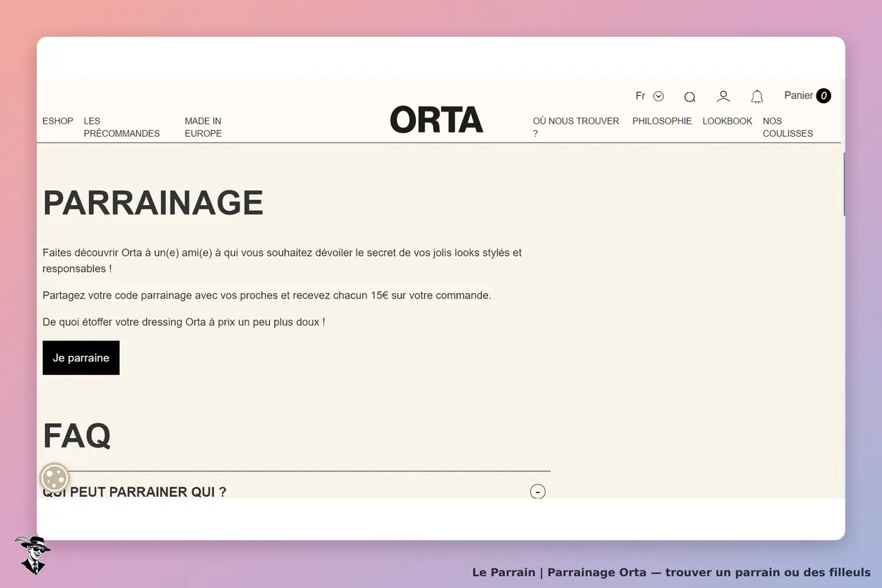Click the FAQ heading
The height and width of the screenshot is (588, 882).
[76, 435]
